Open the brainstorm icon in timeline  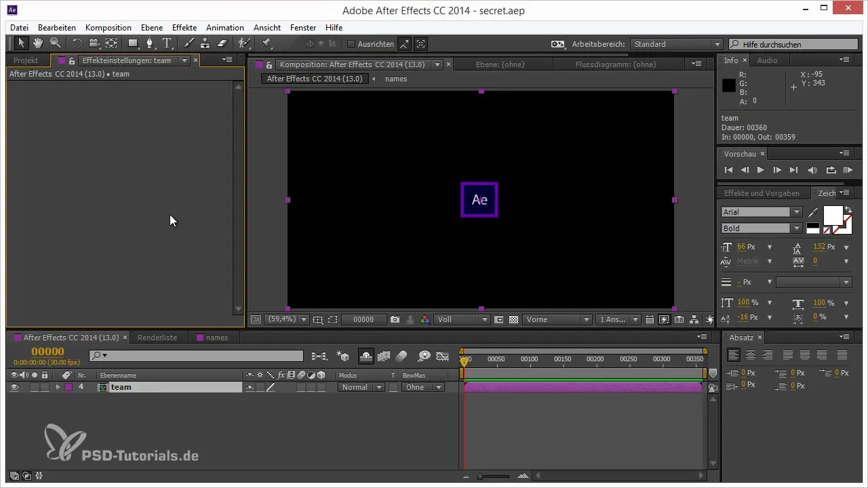[x=425, y=355]
